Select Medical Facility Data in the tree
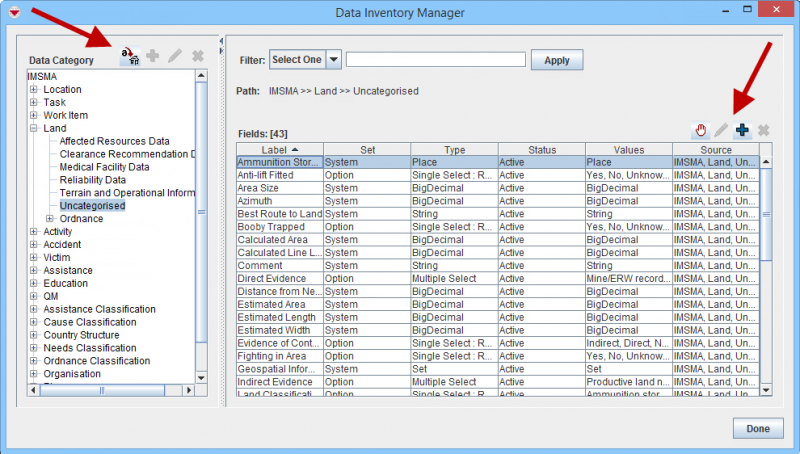 (104, 167)
